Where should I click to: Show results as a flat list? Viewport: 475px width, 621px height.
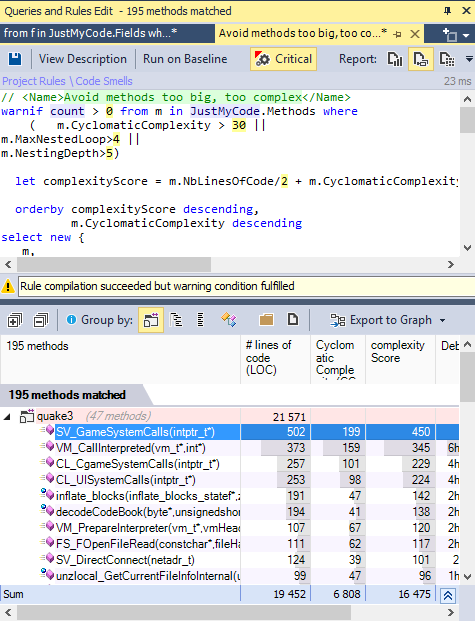click(x=200, y=320)
